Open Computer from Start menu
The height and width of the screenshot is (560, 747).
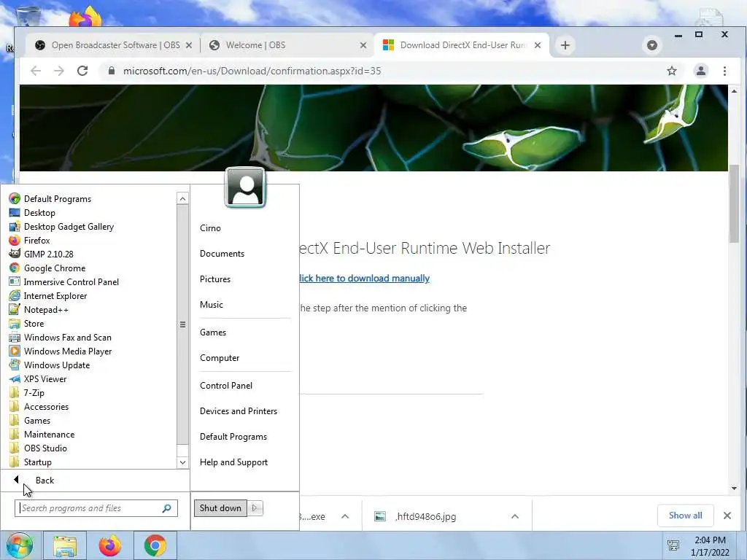click(220, 357)
